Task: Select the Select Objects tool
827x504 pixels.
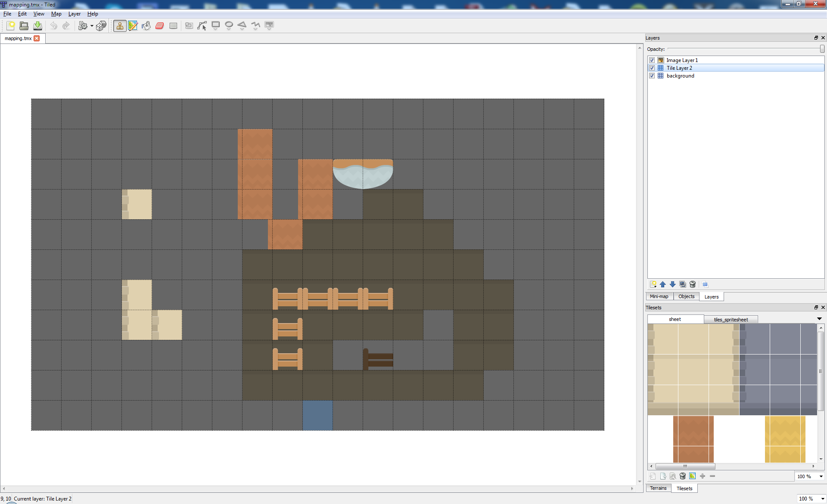Action: [x=189, y=26]
